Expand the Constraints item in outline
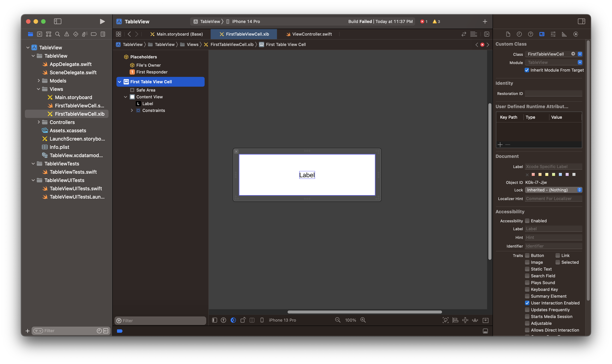The image size is (612, 364). coord(132,110)
